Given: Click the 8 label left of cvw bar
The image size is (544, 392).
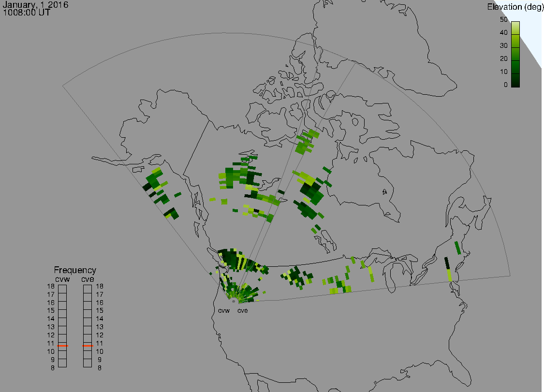Looking at the screenshot, I should 53,368.
